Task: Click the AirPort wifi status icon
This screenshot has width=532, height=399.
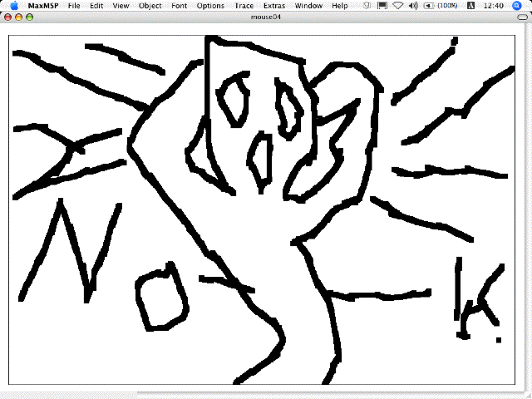Action: (x=398, y=6)
